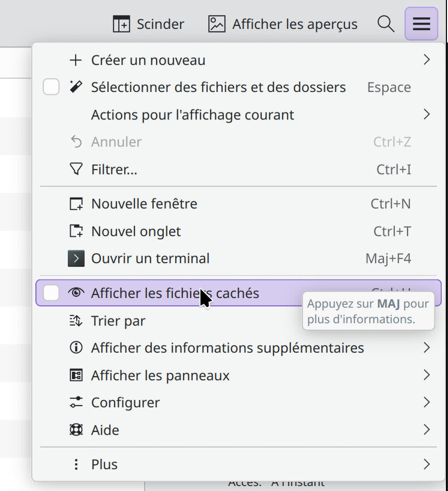Click the Scinder text label
Viewport: 448px width, 491px height.
[x=161, y=24]
